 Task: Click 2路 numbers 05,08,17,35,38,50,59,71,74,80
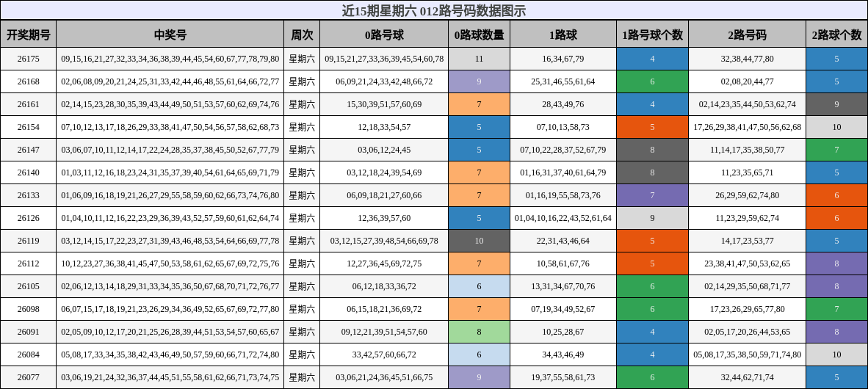click(748, 355)
